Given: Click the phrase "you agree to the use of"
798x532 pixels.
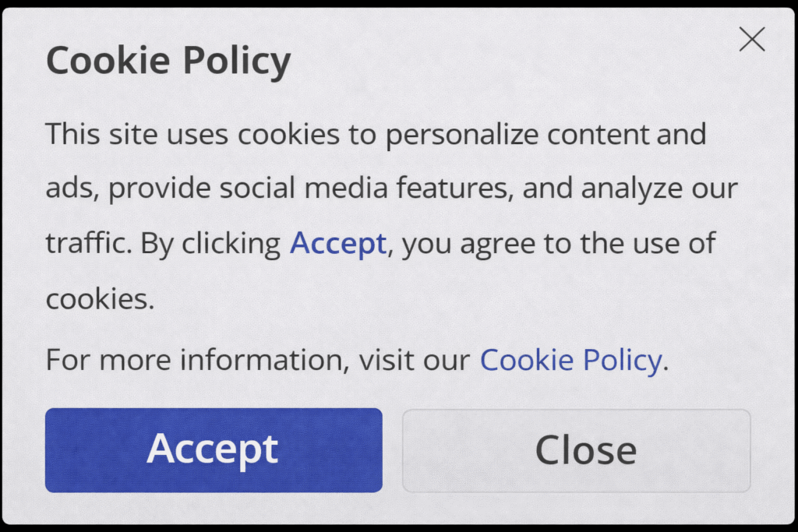Looking at the screenshot, I should pyautogui.click(x=559, y=244).
